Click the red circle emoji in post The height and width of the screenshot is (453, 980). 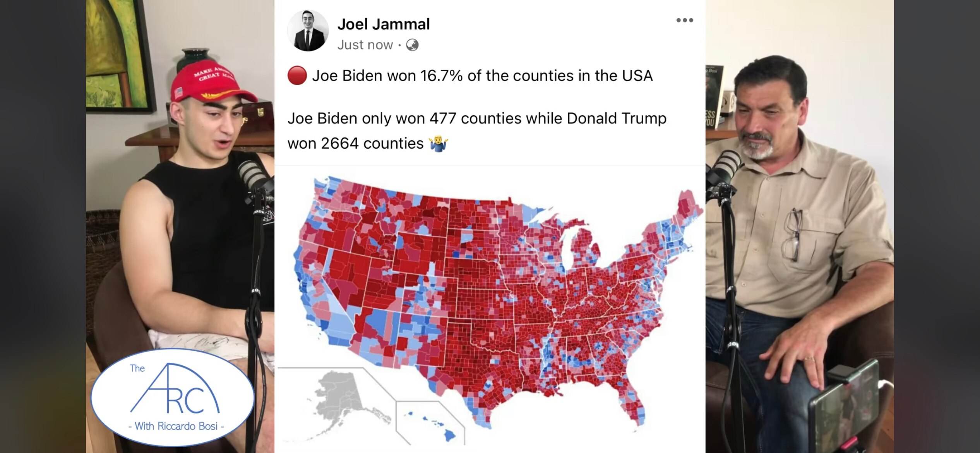[297, 75]
